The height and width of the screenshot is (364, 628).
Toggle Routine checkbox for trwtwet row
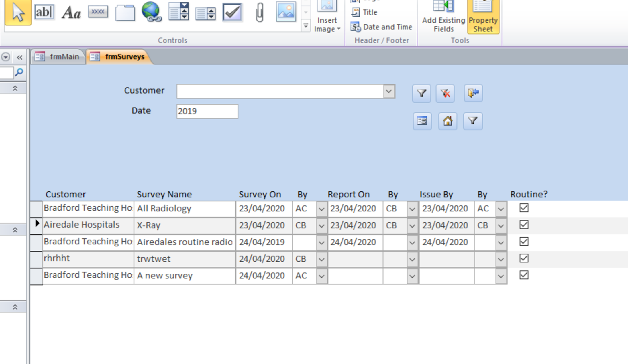(524, 258)
